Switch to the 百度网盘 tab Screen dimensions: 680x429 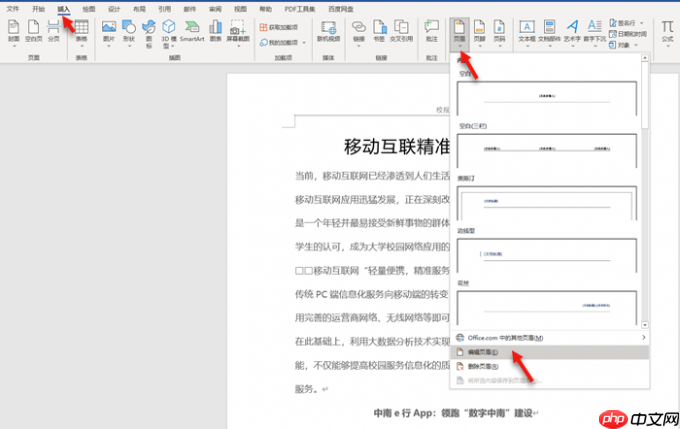point(340,9)
